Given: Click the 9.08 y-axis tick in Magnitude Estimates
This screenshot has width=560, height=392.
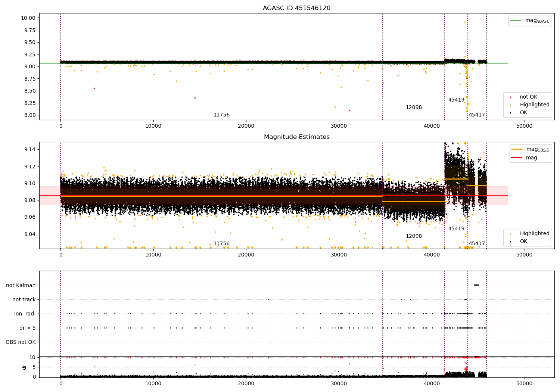Looking at the screenshot, I should (x=31, y=200).
